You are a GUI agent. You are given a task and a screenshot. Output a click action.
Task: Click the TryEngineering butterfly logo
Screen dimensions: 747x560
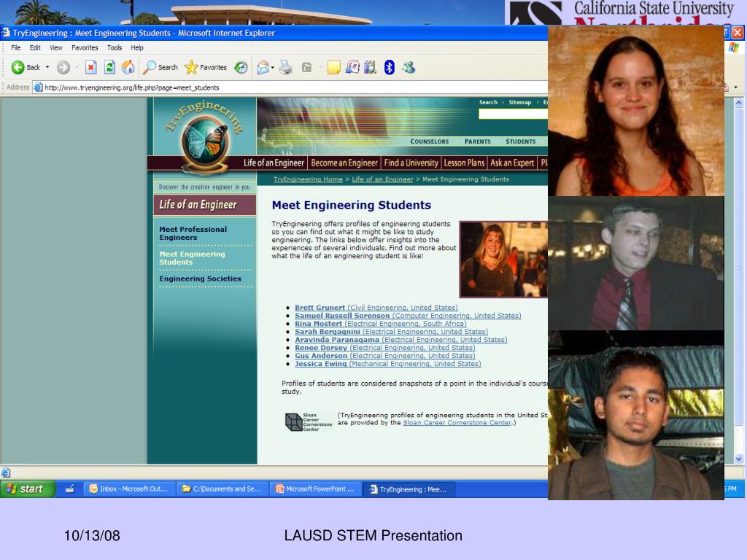(x=205, y=139)
